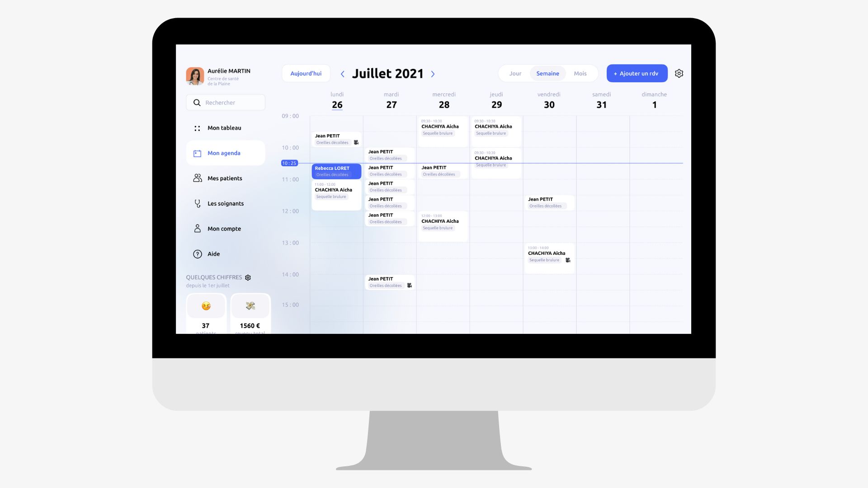Click the Mes patients patients icon
The height and width of the screenshot is (488, 868).
tap(197, 178)
